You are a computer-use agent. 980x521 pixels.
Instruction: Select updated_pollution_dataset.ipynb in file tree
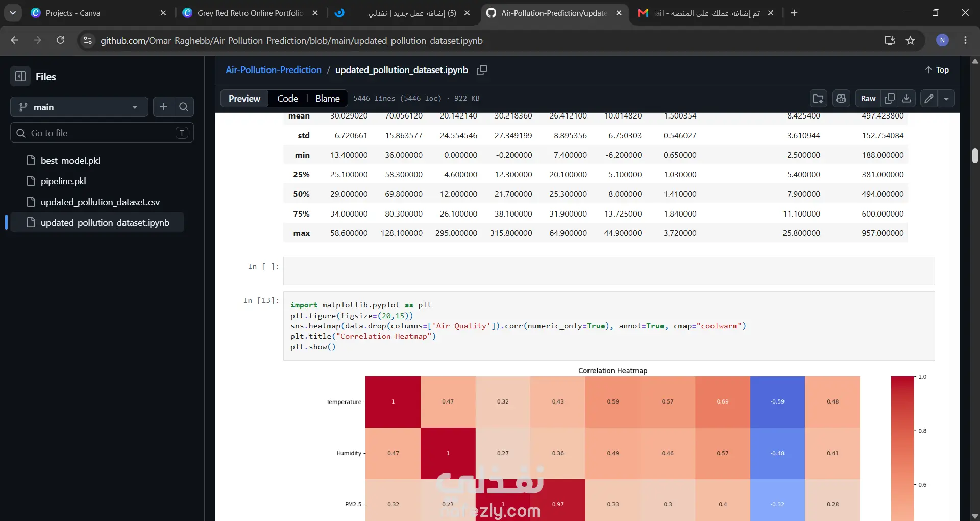97,222
